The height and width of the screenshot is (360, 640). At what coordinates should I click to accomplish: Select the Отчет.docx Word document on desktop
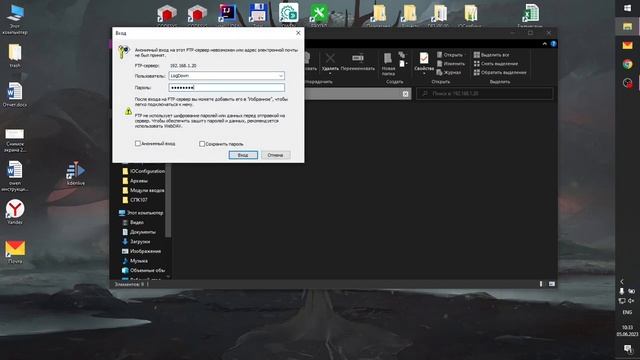pyautogui.click(x=15, y=94)
